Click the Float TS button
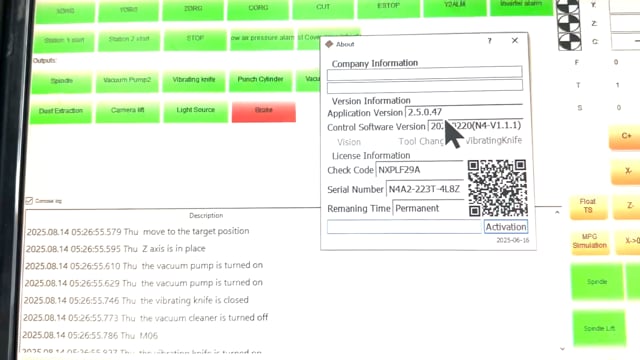This screenshot has width=640, height=360. tap(588, 207)
